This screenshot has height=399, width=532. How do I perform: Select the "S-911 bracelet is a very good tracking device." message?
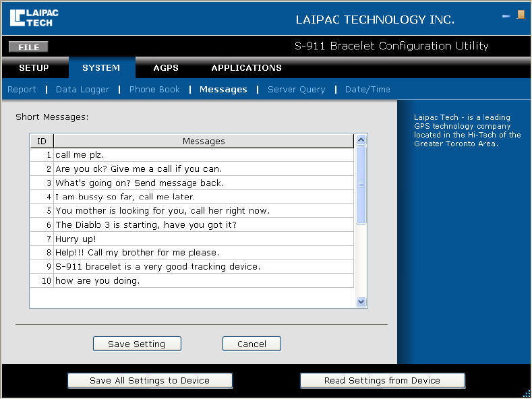click(204, 267)
